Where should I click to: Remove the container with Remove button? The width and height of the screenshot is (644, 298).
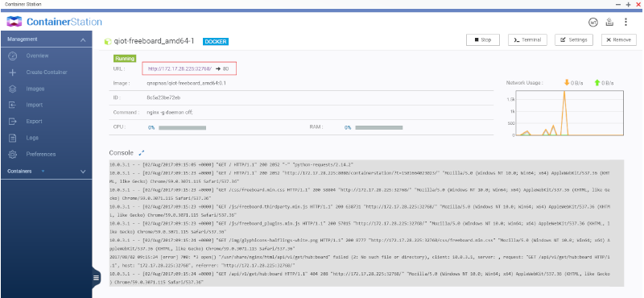[x=619, y=40]
